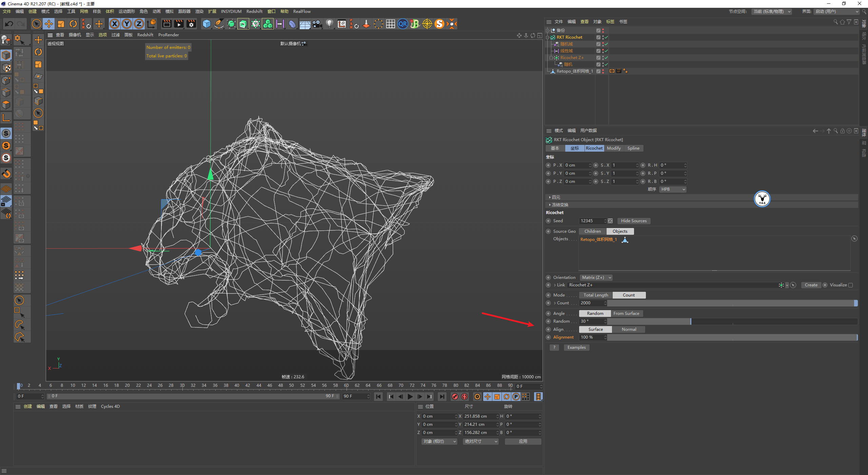This screenshot has width=868, height=475.
Task: Select the Rotate tool in top toolbar
Action: point(73,24)
